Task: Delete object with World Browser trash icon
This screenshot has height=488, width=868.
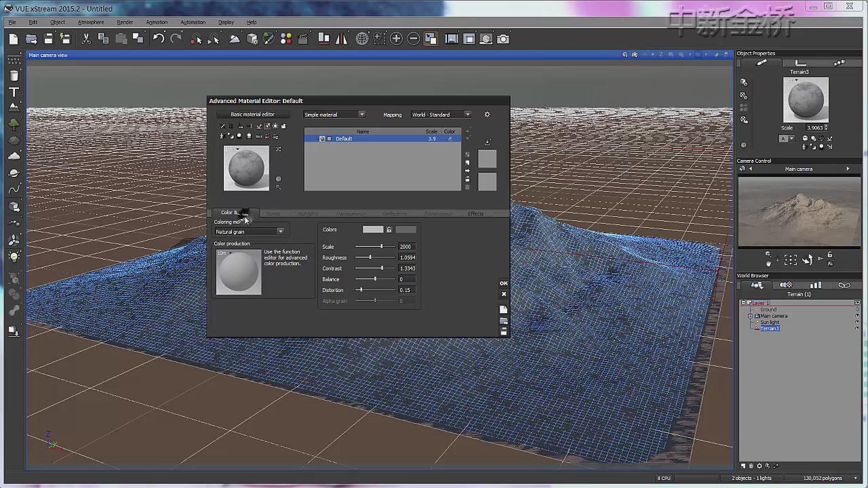Action: coord(751,466)
